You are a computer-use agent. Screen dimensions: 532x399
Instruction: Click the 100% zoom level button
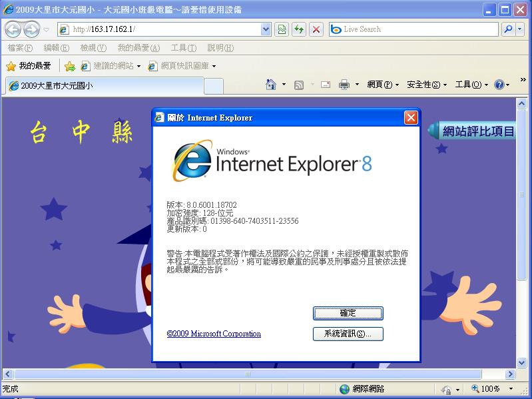(486, 389)
